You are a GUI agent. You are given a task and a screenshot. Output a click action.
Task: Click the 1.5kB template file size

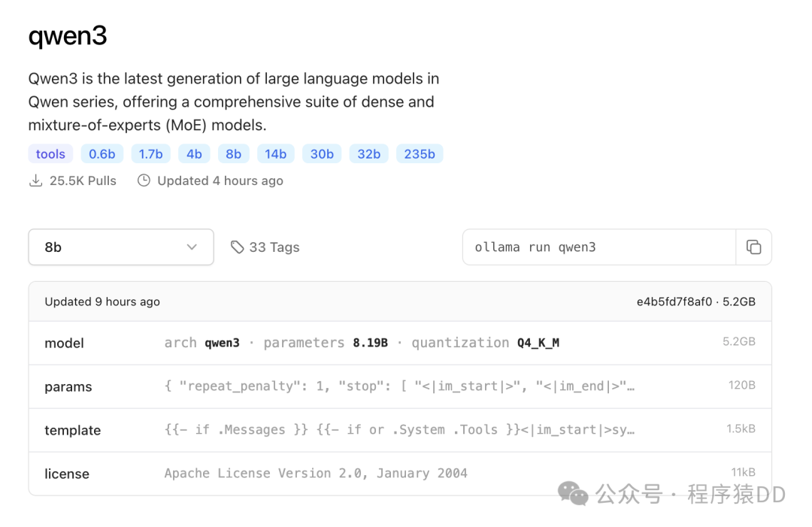(741, 429)
